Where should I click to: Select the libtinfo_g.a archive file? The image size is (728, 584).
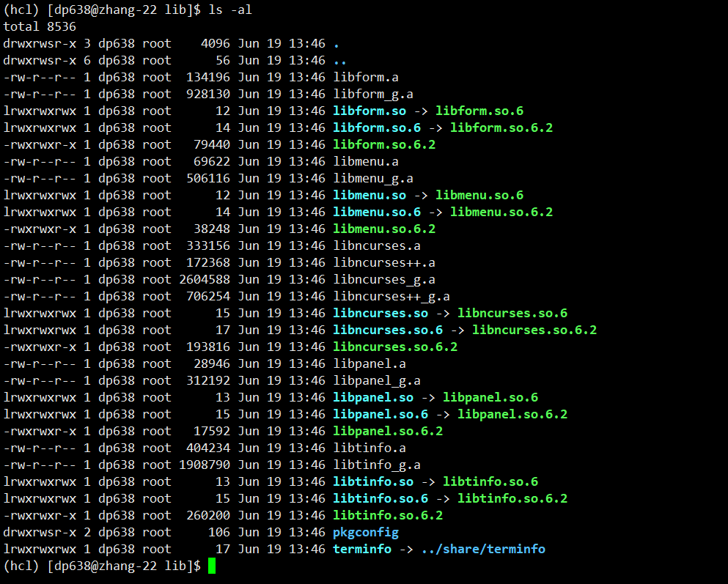point(380,465)
